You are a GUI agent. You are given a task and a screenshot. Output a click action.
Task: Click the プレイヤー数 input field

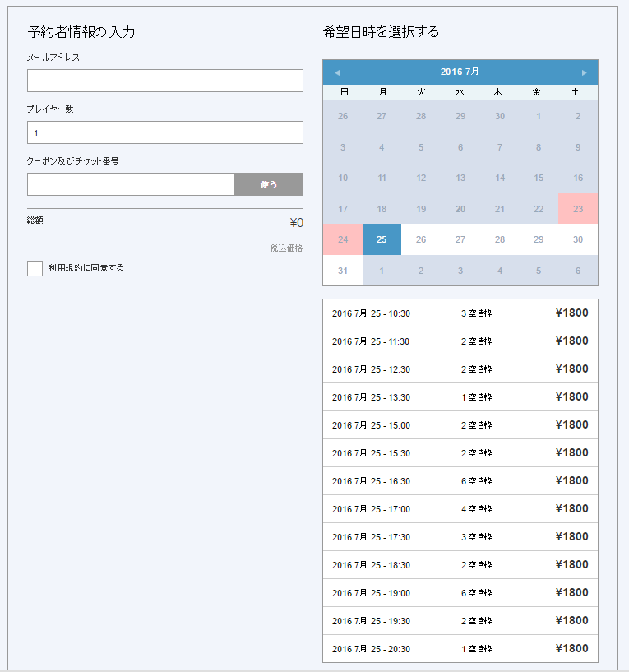pos(165,132)
